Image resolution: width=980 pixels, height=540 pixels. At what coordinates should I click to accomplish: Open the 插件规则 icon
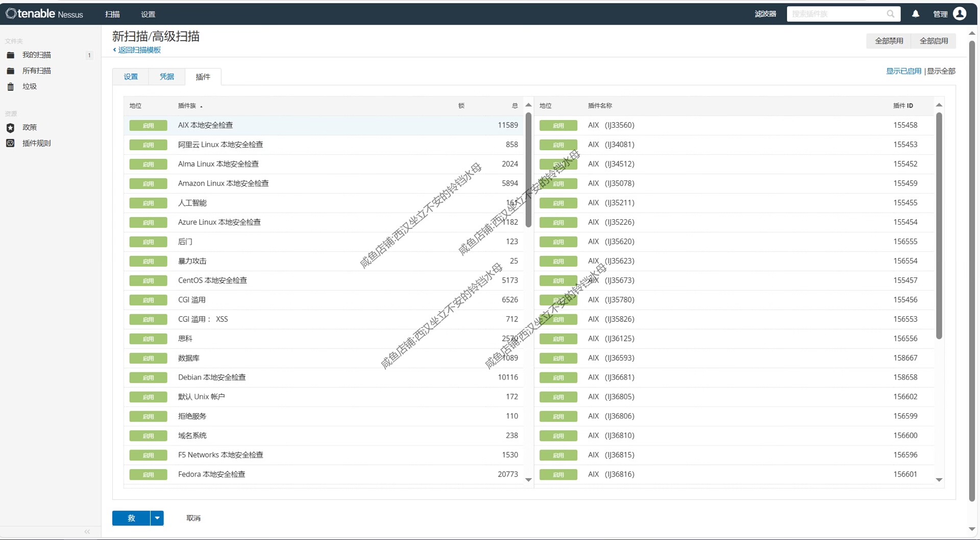pyautogui.click(x=10, y=144)
